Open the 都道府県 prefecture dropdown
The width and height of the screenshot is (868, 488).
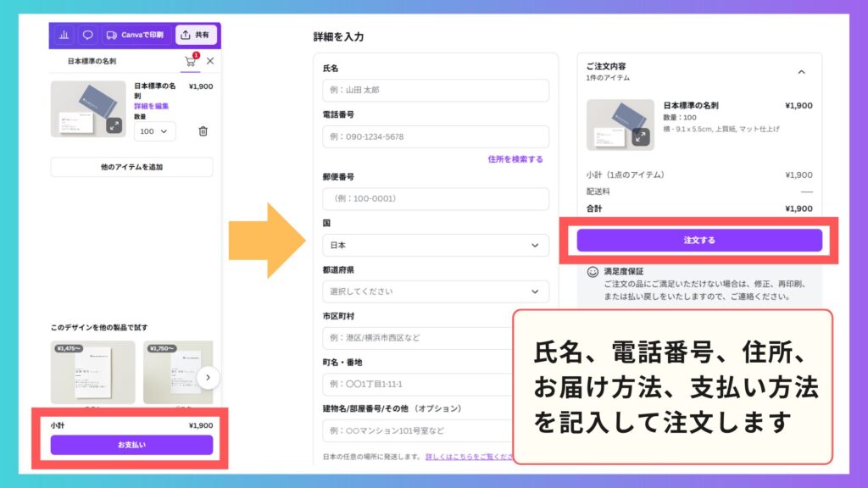(x=435, y=291)
